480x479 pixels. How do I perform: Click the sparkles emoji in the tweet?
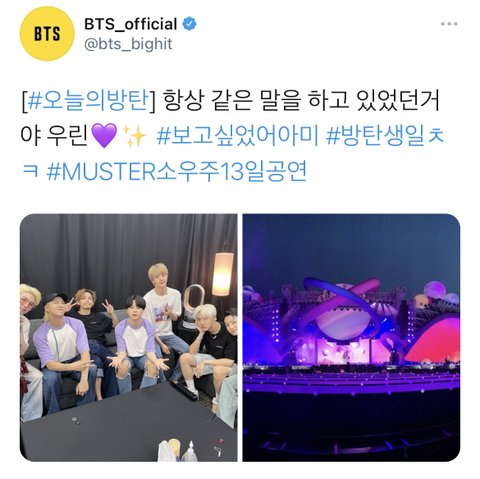(x=135, y=135)
